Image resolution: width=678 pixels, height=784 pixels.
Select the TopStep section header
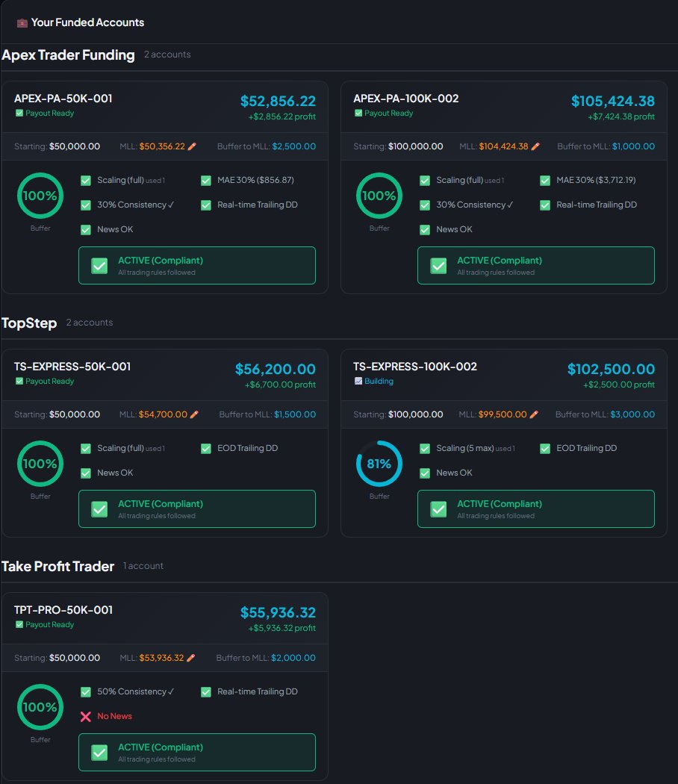click(30, 323)
